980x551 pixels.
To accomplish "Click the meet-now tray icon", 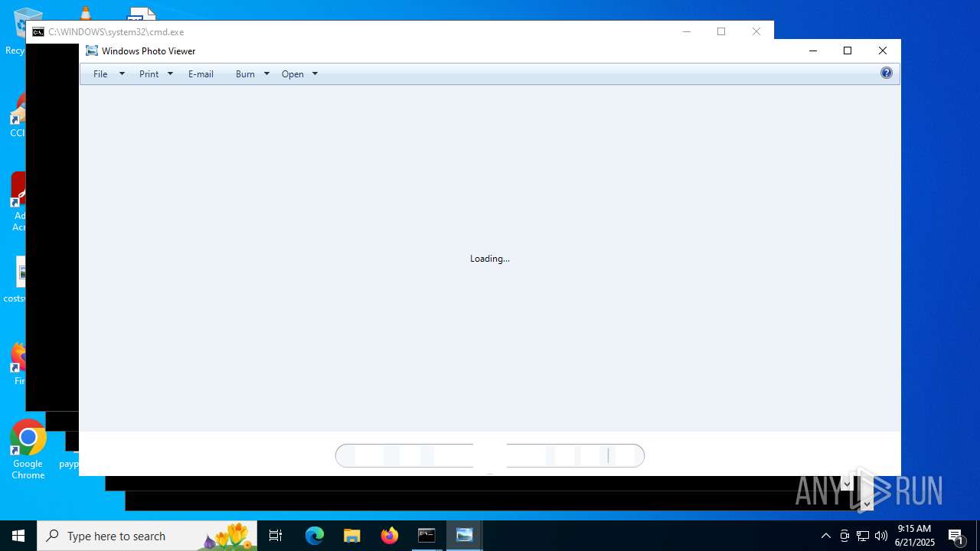I will [x=844, y=536].
